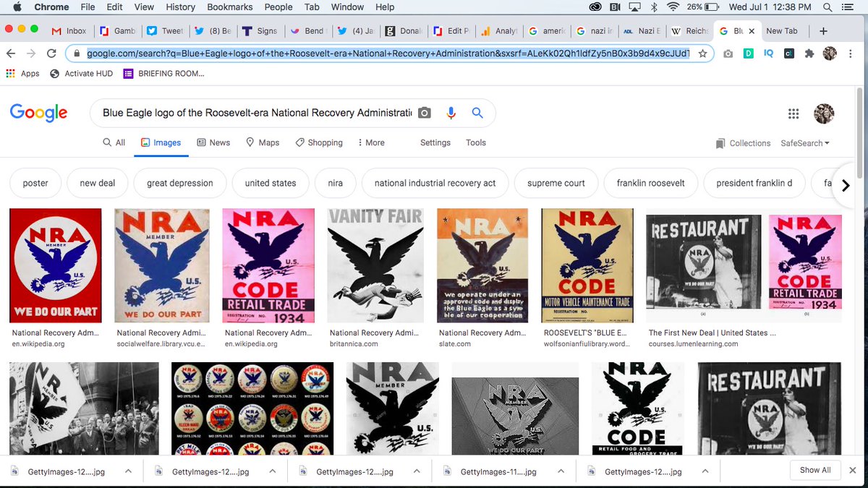The width and height of the screenshot is (868, 488).
Task: Open the Vanity Fair eagle thumbnail
Action: pyautogui.click(x=375, y=265)
